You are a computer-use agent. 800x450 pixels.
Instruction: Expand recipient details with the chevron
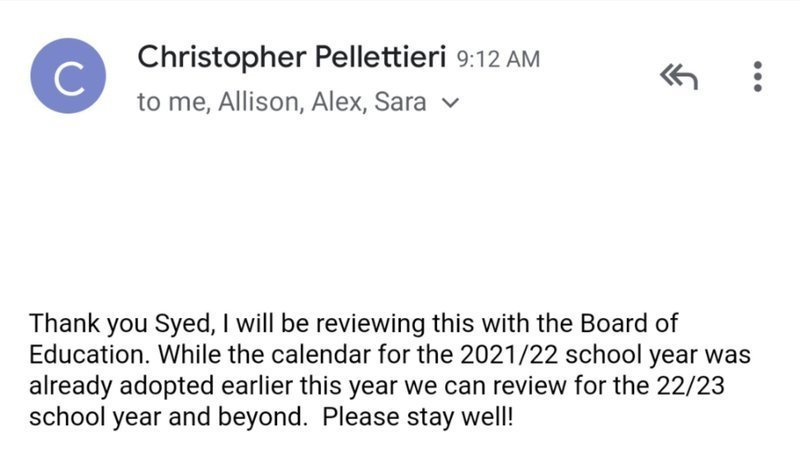point(449,103)
